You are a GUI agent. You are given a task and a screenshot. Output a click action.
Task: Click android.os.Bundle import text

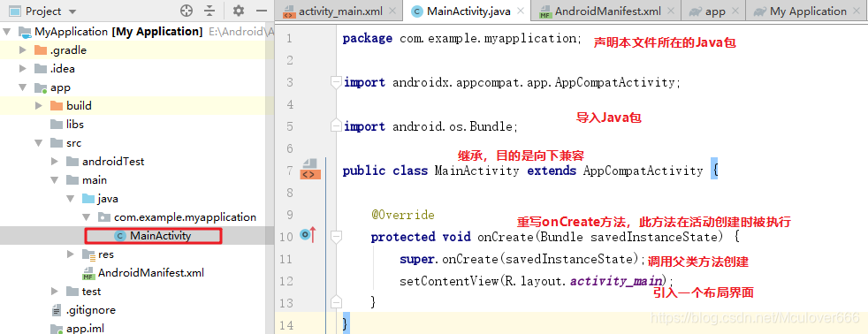455,126
